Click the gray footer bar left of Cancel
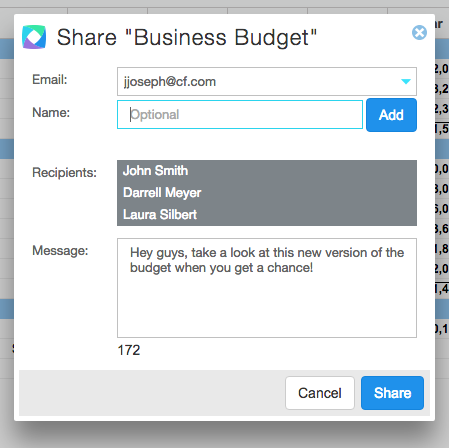 coord(152,393)
